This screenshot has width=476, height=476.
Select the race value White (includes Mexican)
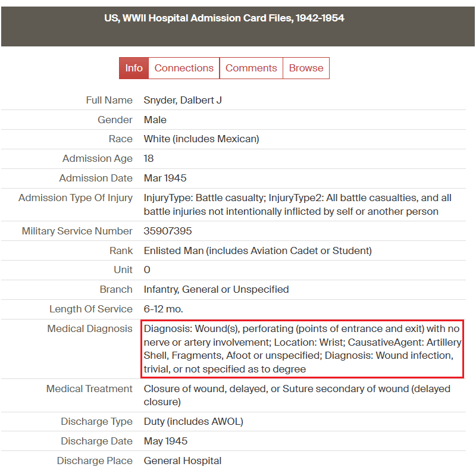click(x=201, y=139)
